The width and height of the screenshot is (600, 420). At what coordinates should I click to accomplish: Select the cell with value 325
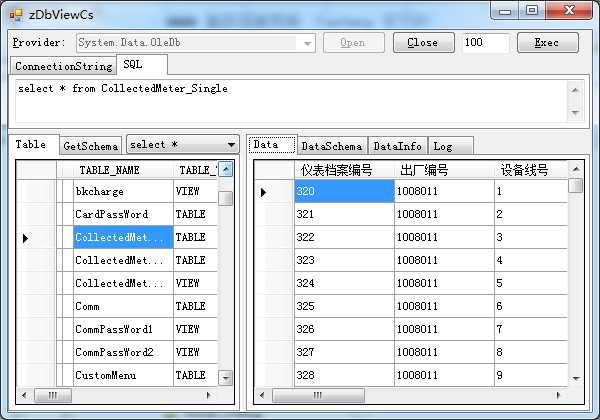(x=344, y=306)
